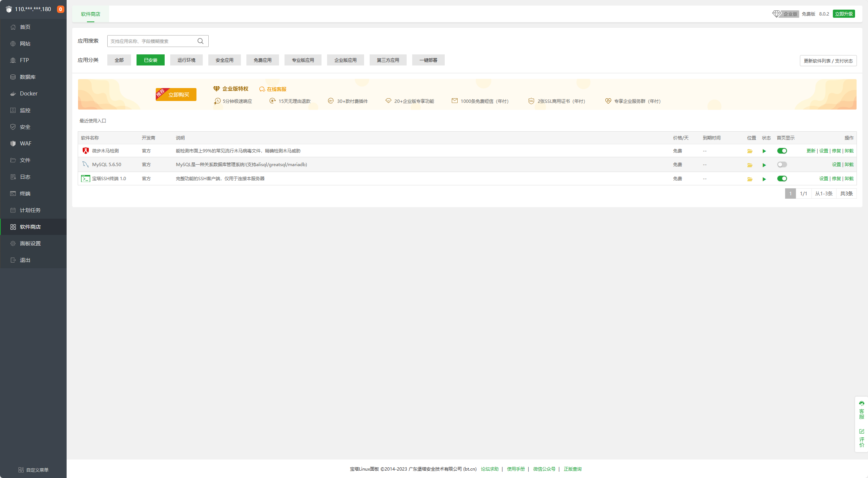
Task: Click the search magnifier icon
Action: (x=201, y=41)
